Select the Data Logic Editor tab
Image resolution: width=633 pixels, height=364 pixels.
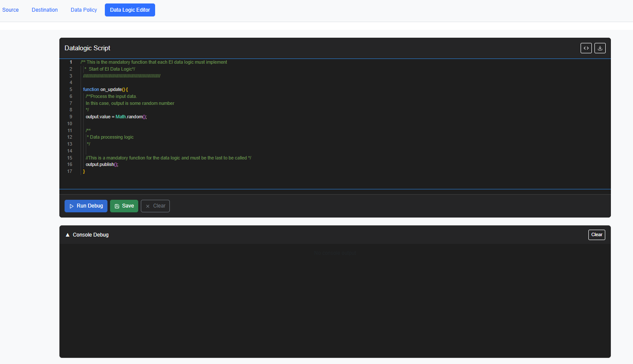coord(130,10)
